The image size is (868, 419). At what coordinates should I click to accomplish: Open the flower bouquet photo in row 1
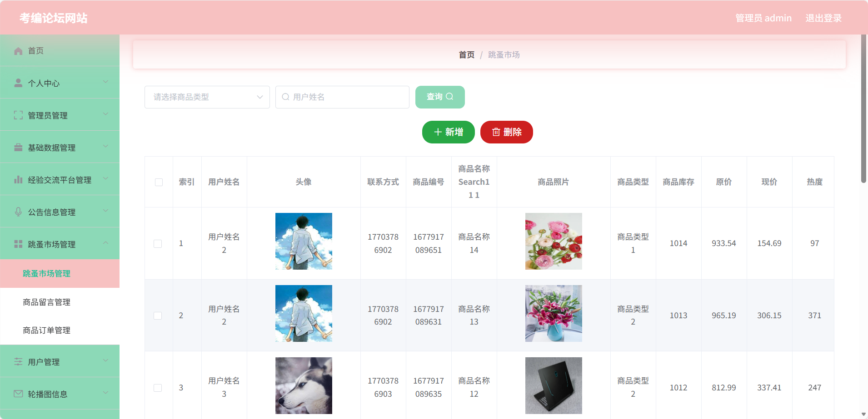pos(554,242)
